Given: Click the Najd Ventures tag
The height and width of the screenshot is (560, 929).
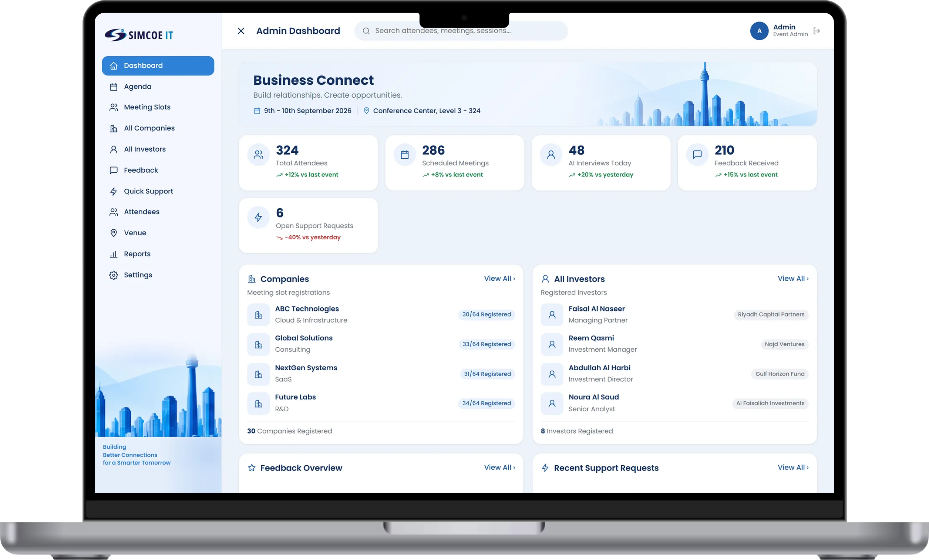Looking at the screenshot, I should 785,344.
